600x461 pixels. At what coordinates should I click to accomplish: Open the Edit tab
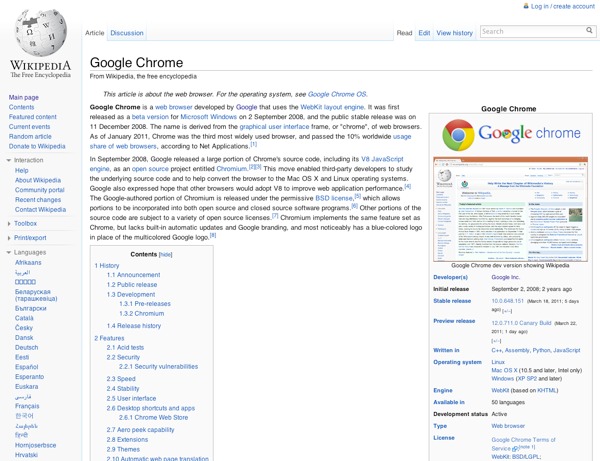click(x=424, y=33)
